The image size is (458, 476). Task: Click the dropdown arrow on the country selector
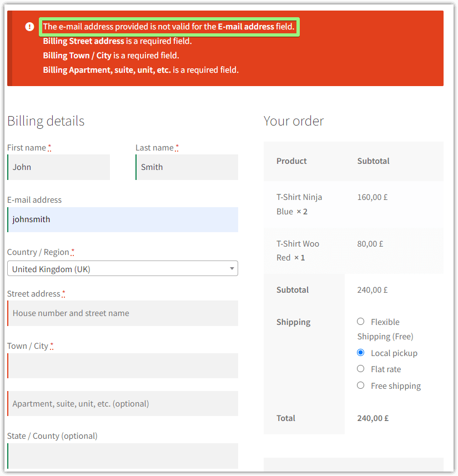[x=231, y=268]
